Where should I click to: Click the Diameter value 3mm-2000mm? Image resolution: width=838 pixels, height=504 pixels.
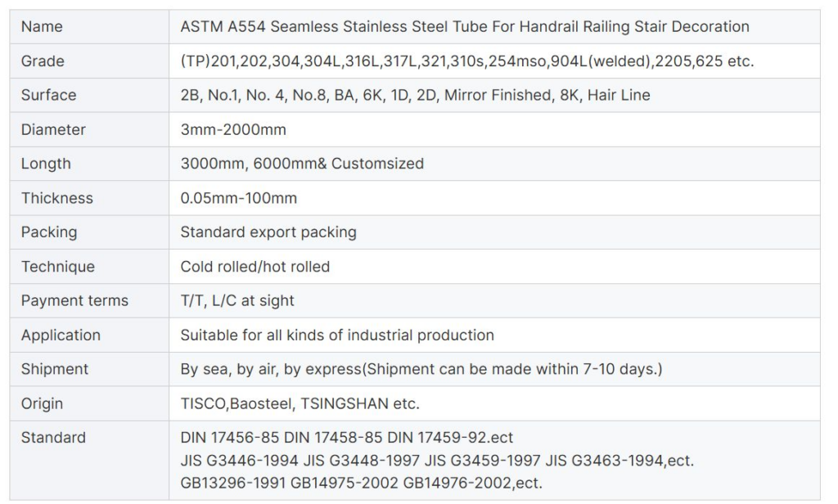[x=233, y=129]
